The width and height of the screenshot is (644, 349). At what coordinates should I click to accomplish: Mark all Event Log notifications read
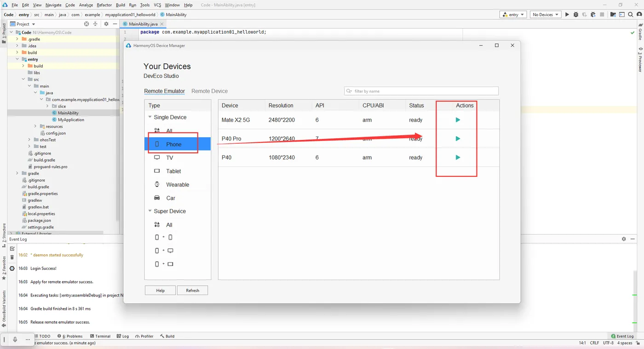(x=12, y=249)
